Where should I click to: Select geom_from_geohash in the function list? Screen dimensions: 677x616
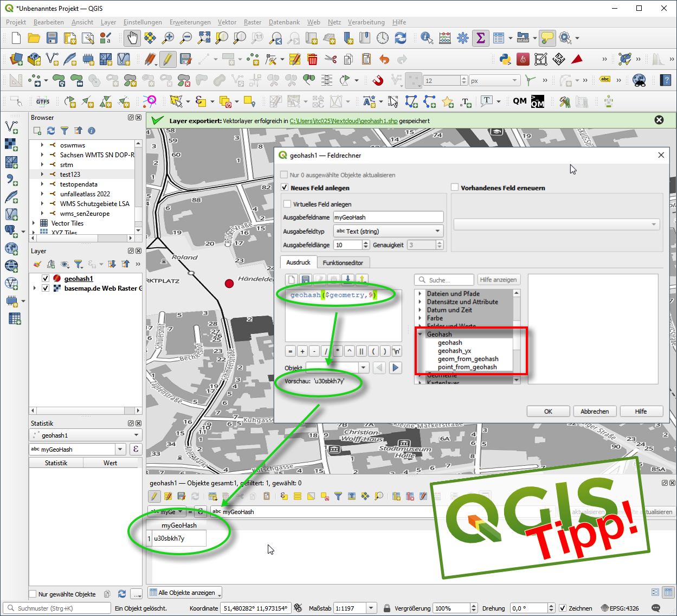468,358
